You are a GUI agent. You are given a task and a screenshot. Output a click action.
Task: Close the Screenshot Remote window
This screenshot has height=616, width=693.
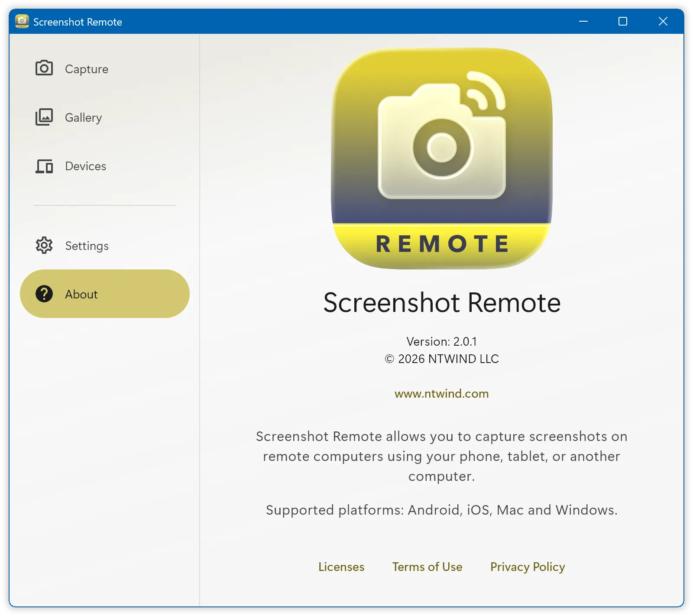coord(663,21)
